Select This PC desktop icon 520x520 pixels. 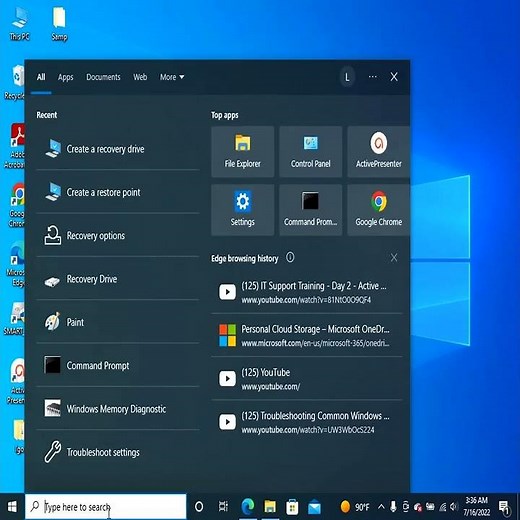tap(19, 24)
